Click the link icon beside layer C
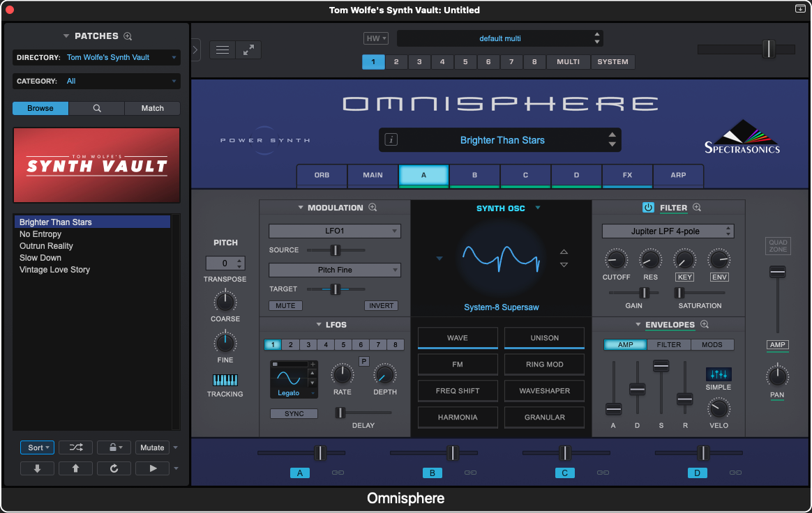 coord(603,473)
